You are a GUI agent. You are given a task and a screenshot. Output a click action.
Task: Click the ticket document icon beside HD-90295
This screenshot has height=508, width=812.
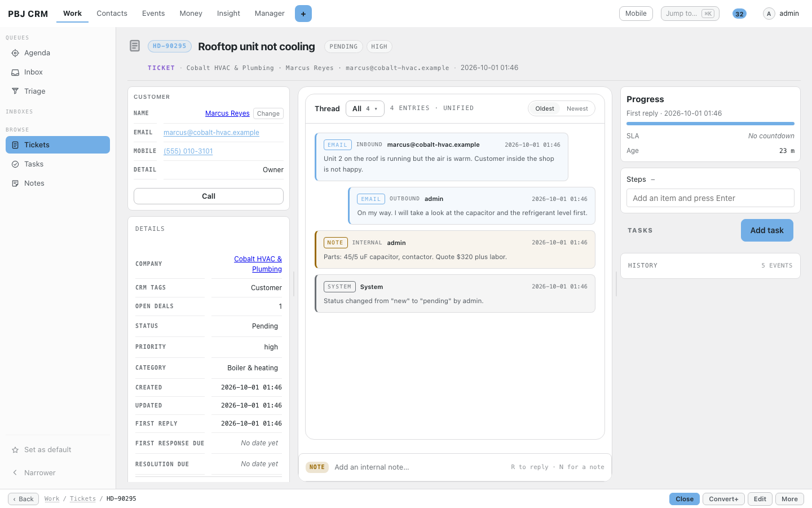135,46
